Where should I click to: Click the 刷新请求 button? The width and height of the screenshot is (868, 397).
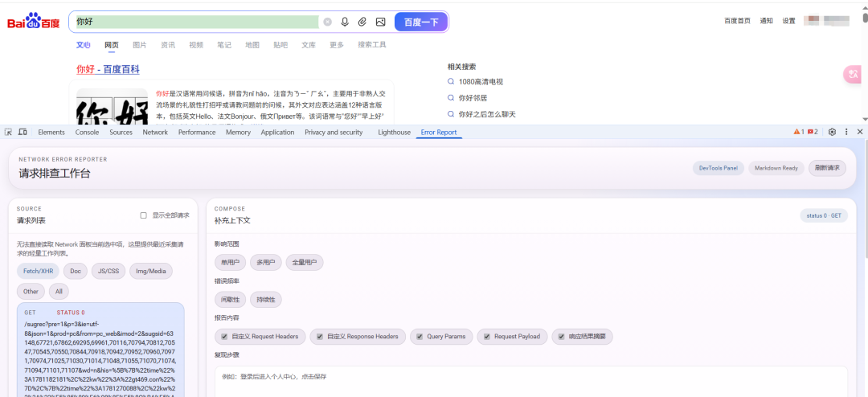point(827,168)
